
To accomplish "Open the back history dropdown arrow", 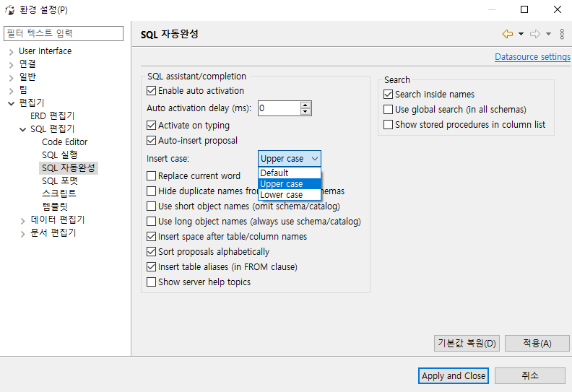I will (x=521, y=34).
